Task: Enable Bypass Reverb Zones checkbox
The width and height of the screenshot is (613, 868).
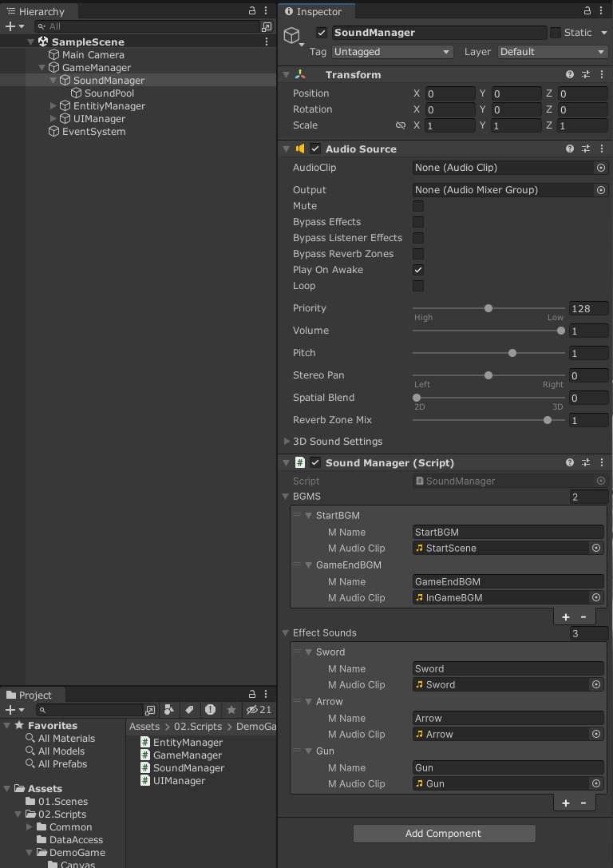Action: coord(418,254)
